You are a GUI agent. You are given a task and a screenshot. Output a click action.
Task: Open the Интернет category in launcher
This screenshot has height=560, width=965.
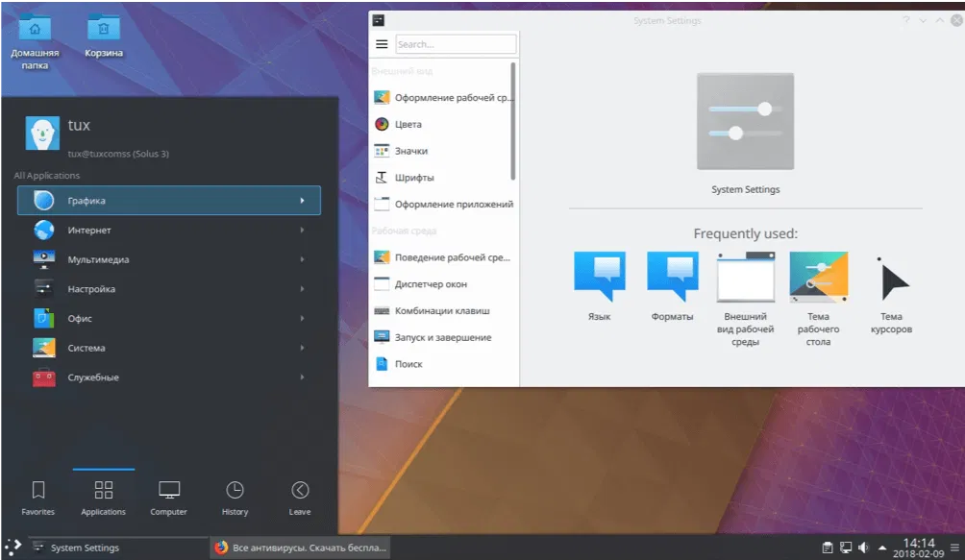(168, 230)
